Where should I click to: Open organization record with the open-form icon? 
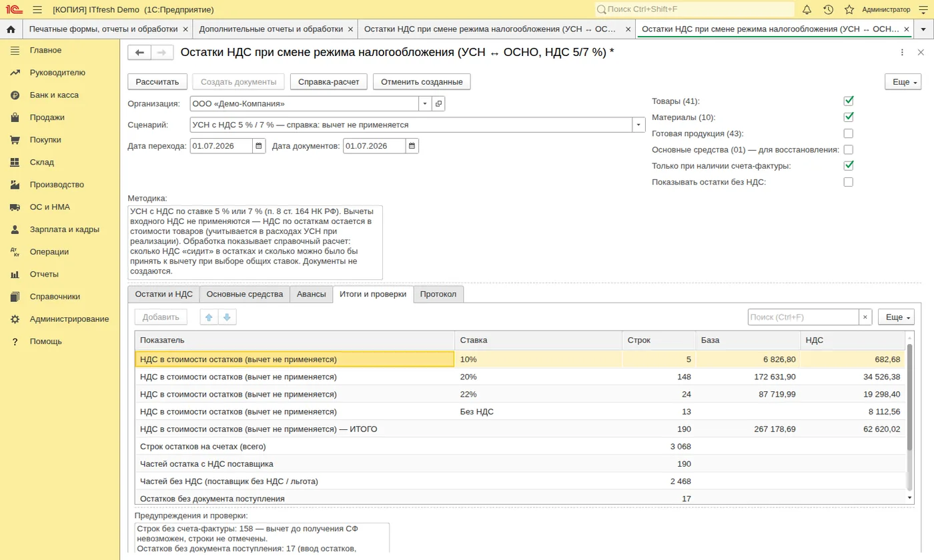(438, 104)
